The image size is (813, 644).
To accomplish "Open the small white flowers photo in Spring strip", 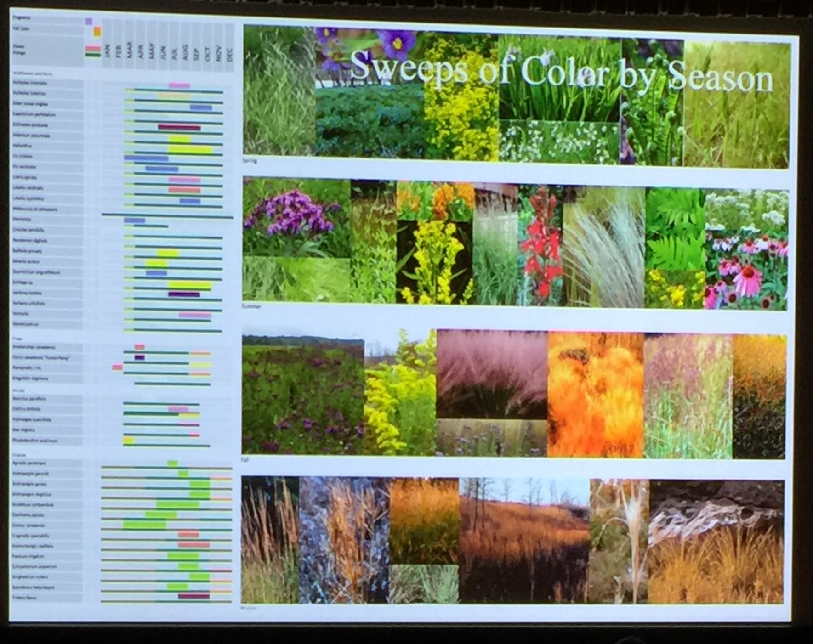I will 559,142.
